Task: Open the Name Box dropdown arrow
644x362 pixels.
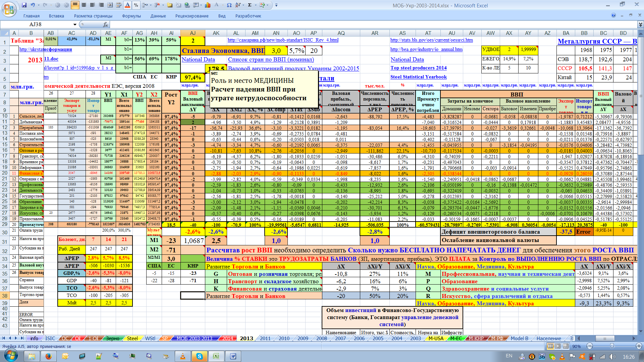Action: (x=75, y=24)
